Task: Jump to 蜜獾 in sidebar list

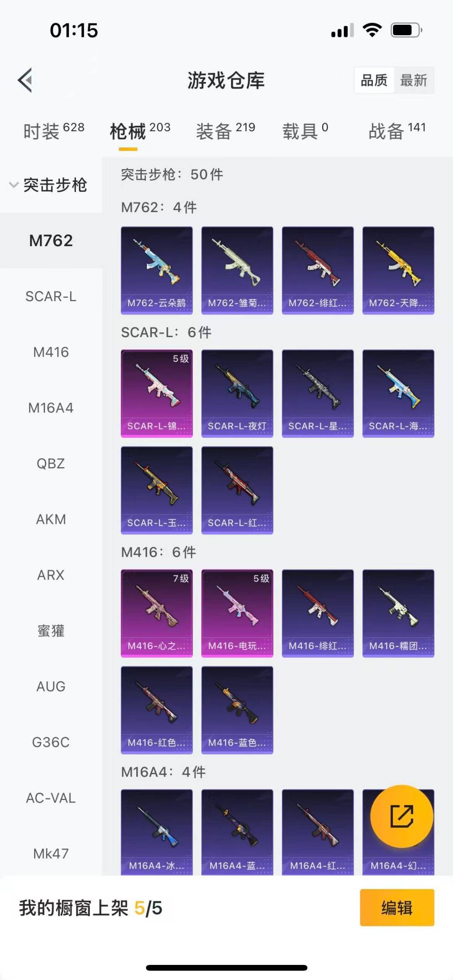Action: click(x=51, y=631)
